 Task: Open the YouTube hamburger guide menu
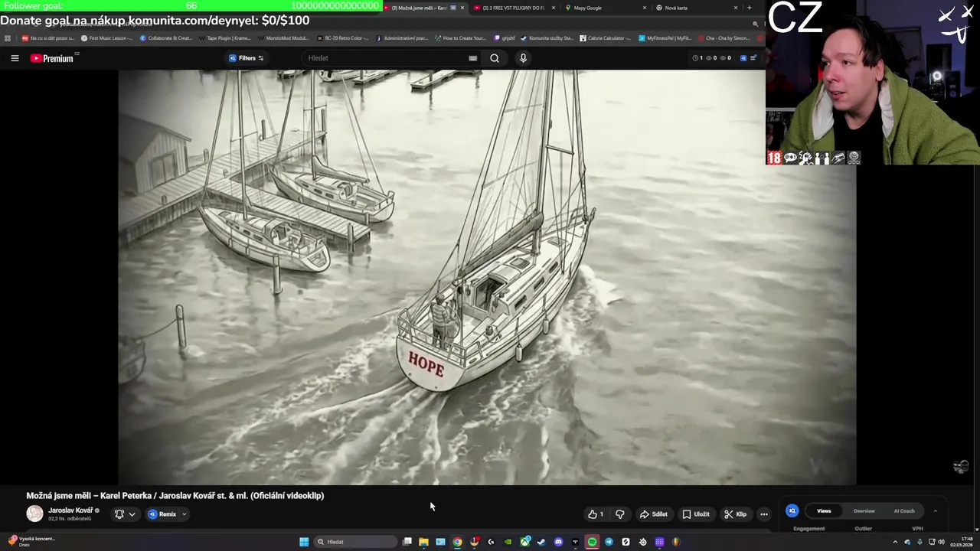(x=15, y=58)
